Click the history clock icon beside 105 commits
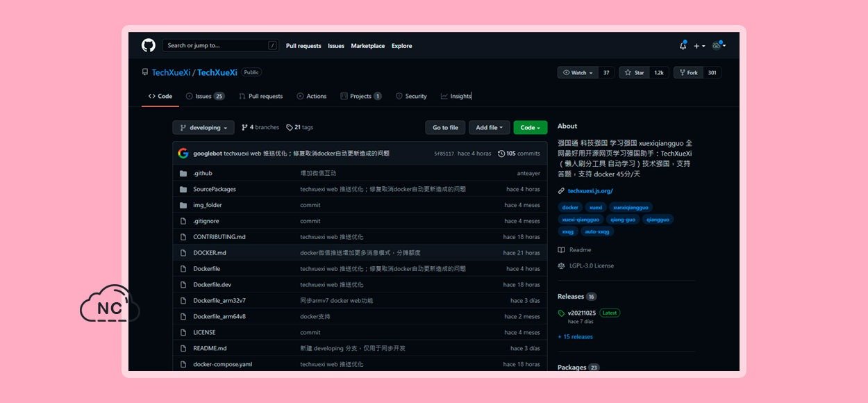Viewport: 868px width, 403px height. coord(501,154)
